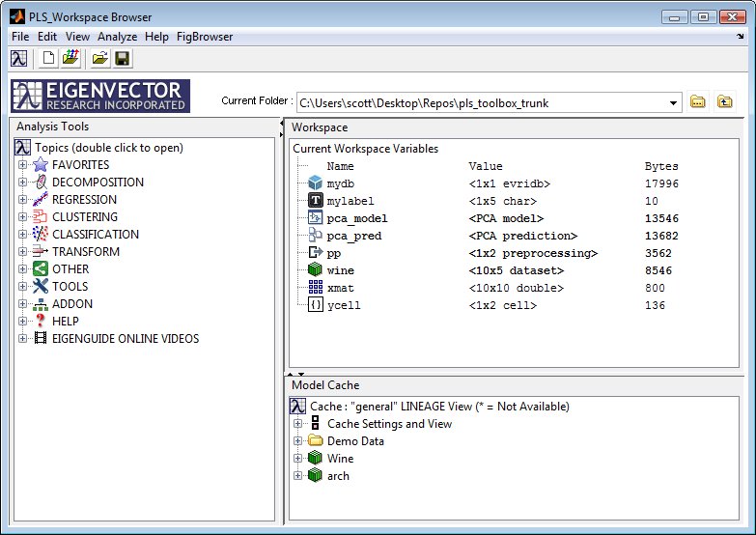Click the import data toolbar icon
756x535 pixels.
[x=70, y=59]
